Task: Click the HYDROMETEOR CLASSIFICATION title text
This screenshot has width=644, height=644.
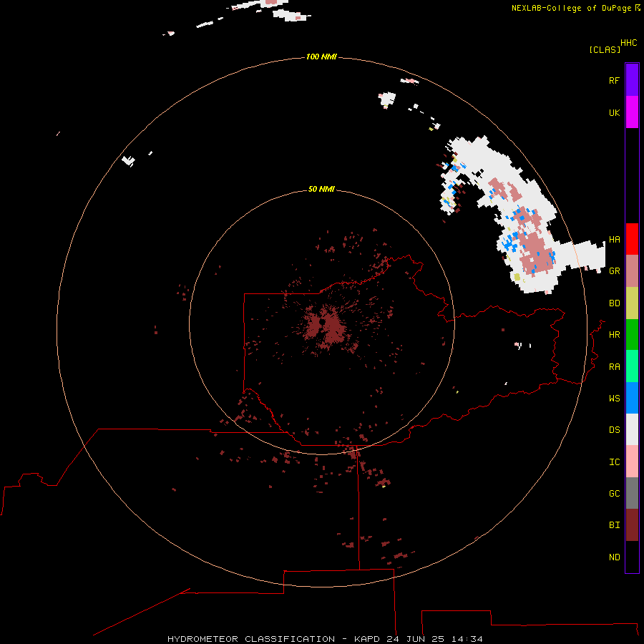Action: point(251,639)
